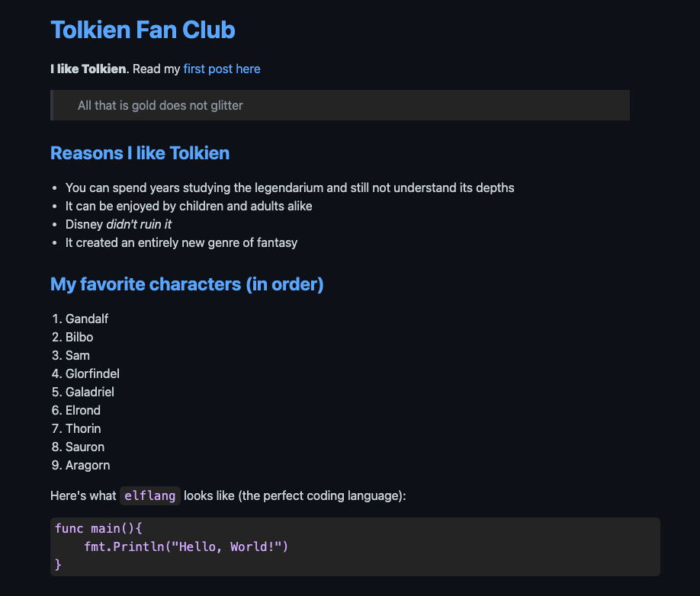700x596 pixels.
Task: Click Glorfindel in the character list
Action: [x=92, y=374]
